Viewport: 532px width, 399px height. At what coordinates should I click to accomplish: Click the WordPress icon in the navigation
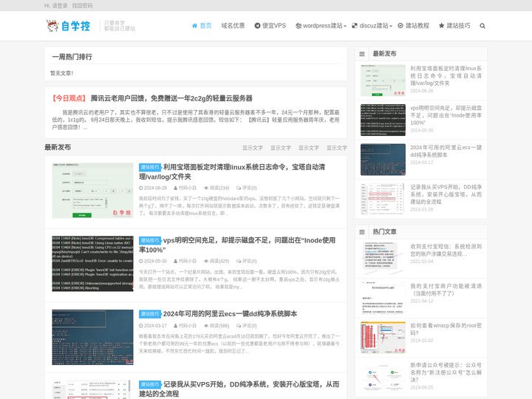(299, 26)
